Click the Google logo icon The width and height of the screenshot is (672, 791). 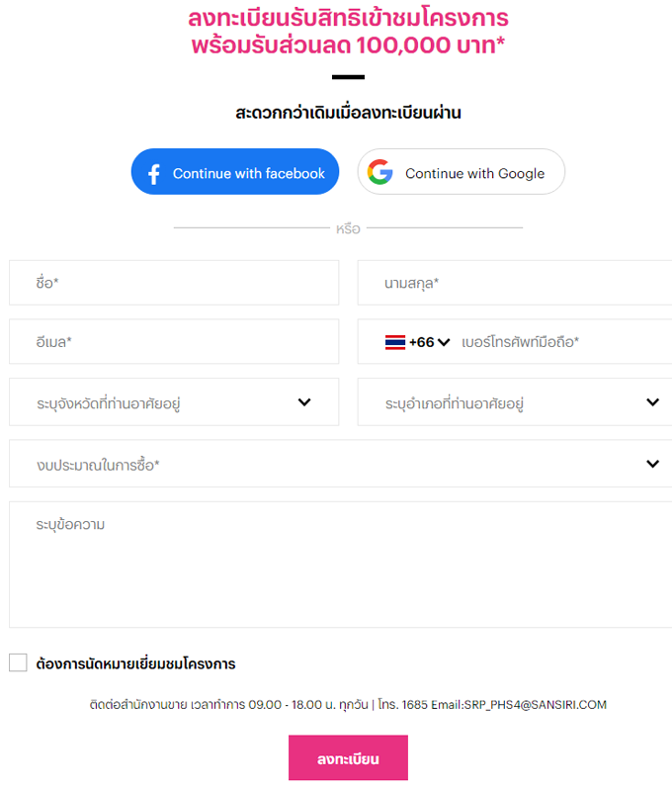(x=380, y=173)
